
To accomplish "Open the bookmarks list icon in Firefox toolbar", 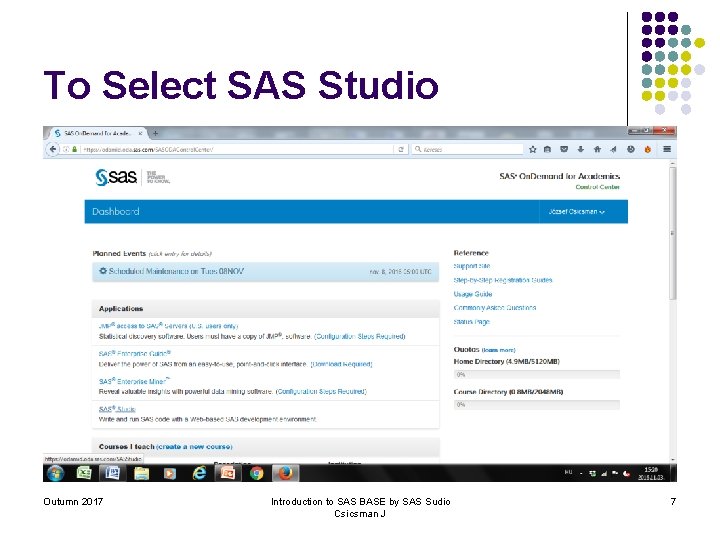I will click(547, 150).
